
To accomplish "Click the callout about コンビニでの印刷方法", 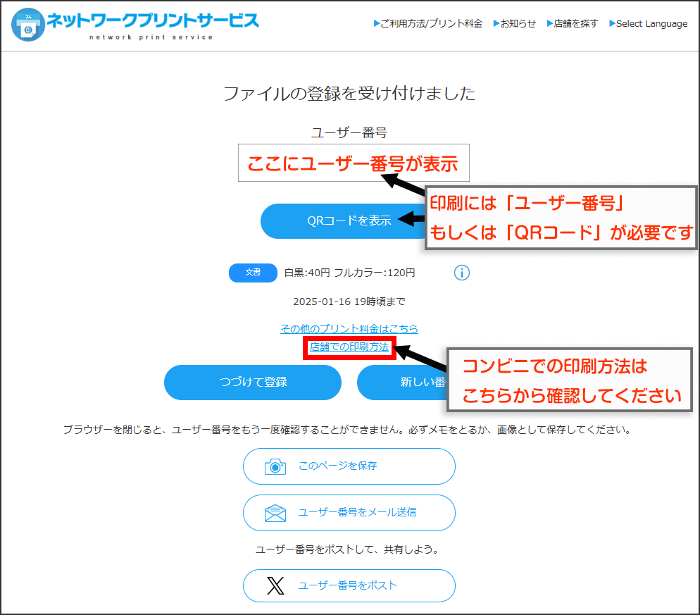I will (570, 381).
